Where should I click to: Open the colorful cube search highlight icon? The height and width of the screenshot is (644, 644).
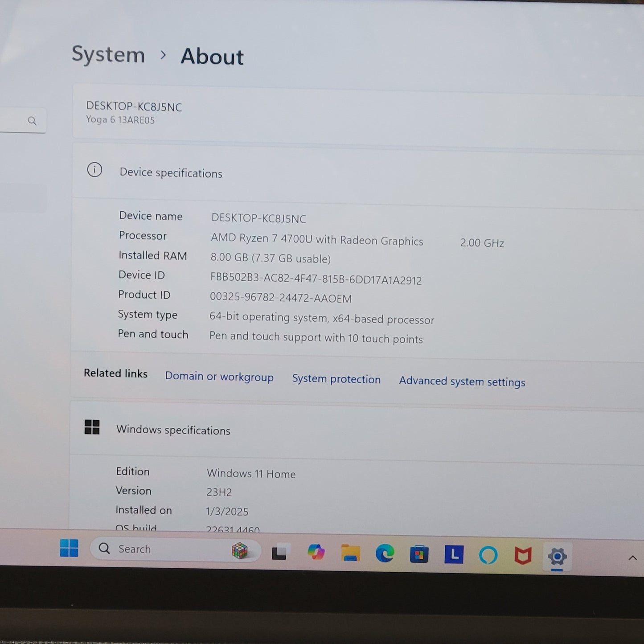pyautogui.click(x=240, y=551)
